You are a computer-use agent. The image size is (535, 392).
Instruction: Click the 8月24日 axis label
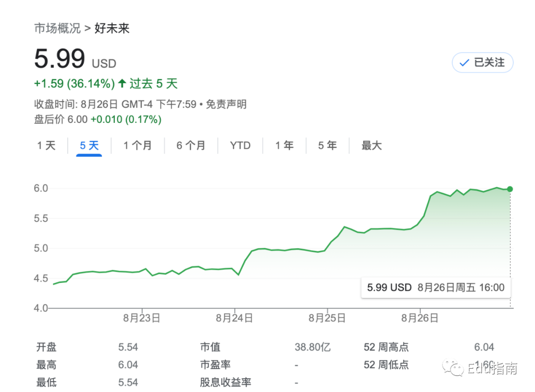(234, 318)
